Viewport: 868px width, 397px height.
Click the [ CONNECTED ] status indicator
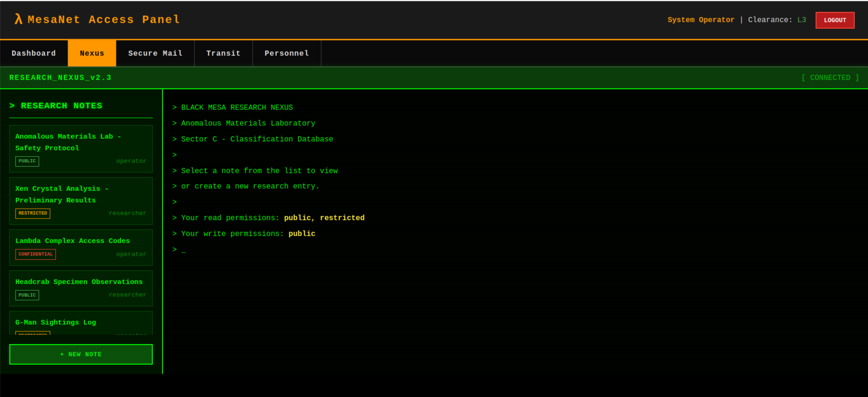pos(830,78)
